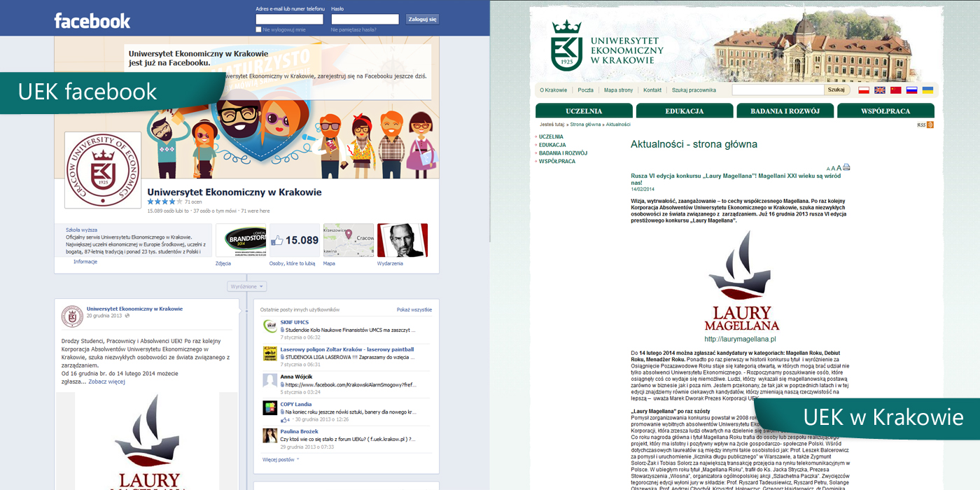980x490 pixels.
Task: Click the Laserowy poligon Zoltar avatar
Action: [x=269, y=353]
